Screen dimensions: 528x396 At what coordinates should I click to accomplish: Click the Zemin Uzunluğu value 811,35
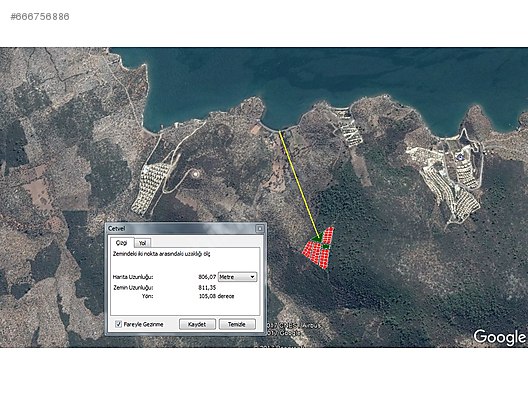coord(207,287)
